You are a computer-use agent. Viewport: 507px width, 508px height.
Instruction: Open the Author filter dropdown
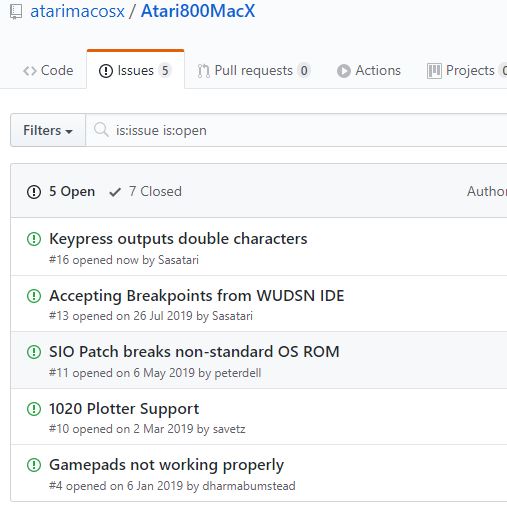(x=487, y=191)
